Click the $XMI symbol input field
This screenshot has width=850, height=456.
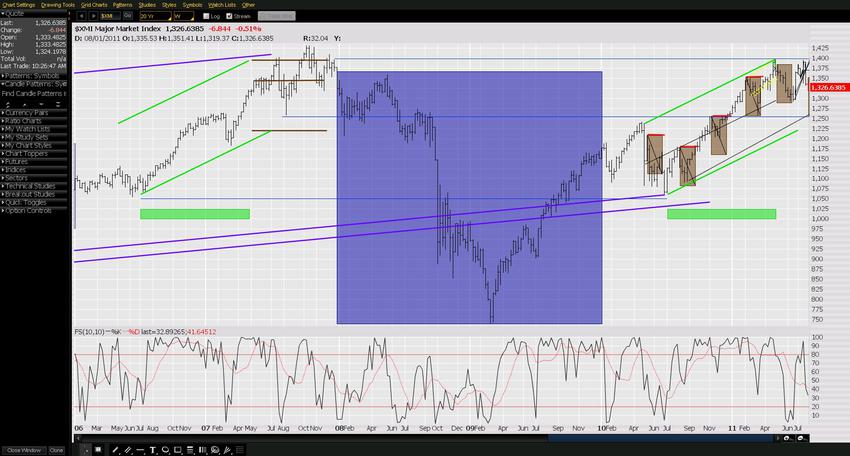(105, 16)
